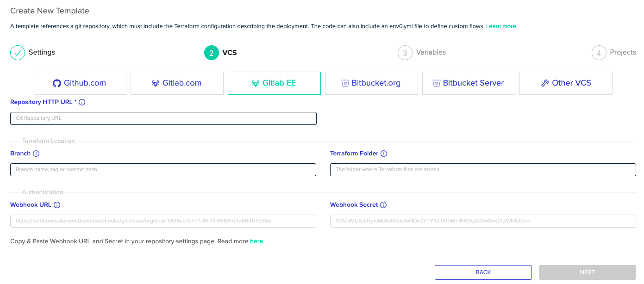Click the Settings step checkmark icon
This screenshot has width=644, height=284.
click(x=18, y=53)
